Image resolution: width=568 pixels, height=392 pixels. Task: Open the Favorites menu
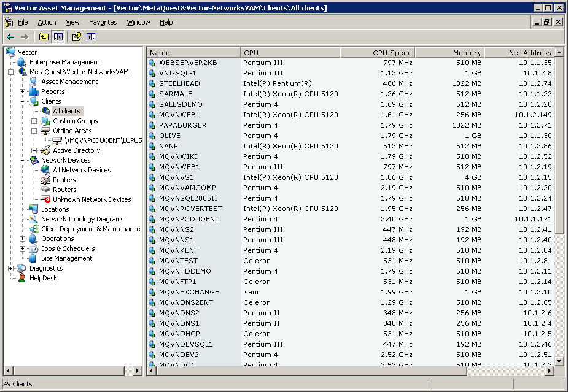click(x=103, y=21)
